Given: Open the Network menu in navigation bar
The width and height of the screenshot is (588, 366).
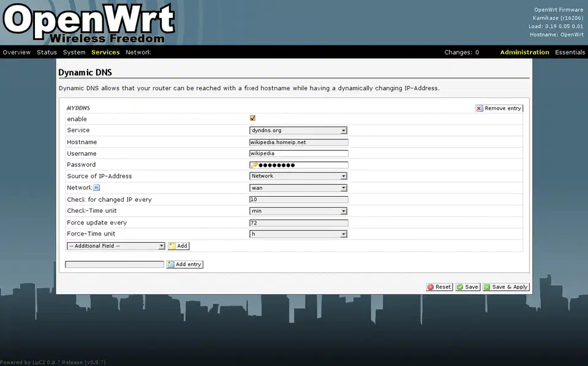Looking at the screenshot, I should (x=138, y=52).
